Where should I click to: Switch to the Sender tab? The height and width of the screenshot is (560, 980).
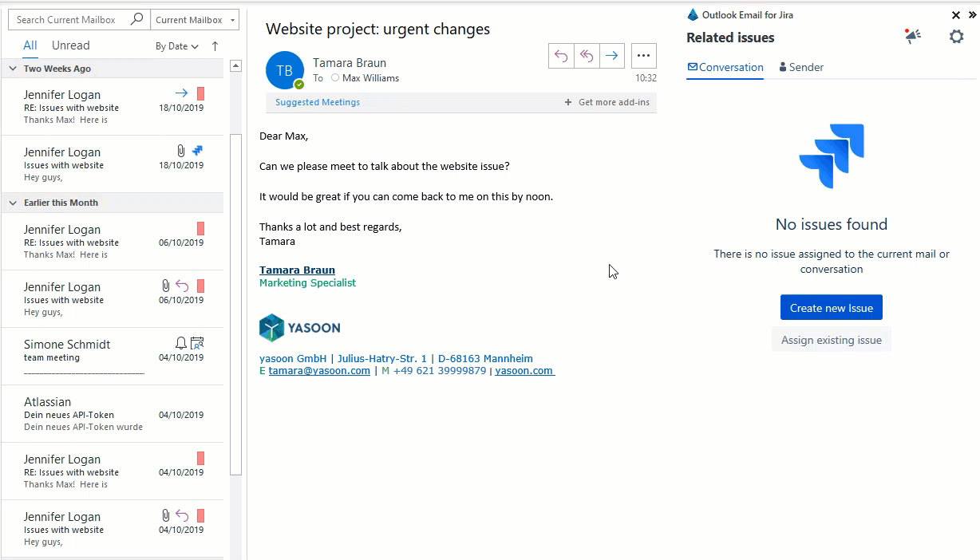[801, 68]
